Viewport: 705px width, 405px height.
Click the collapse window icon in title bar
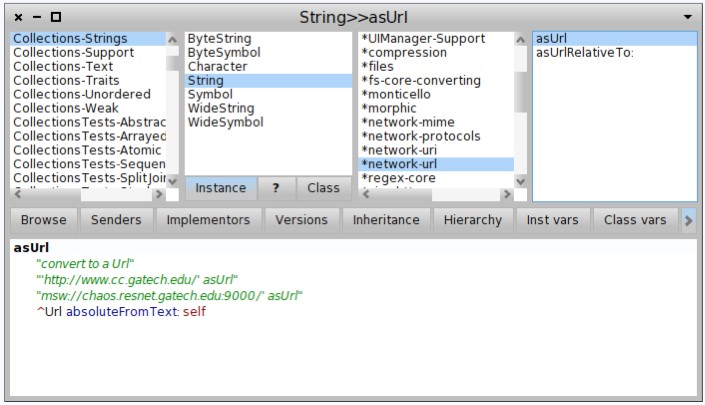click(37, 18)
